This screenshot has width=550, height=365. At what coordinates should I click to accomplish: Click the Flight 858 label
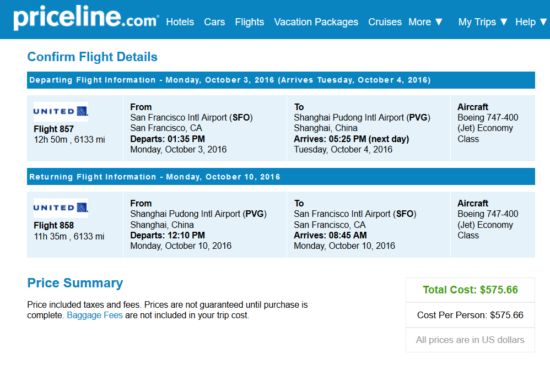[54, 225]
